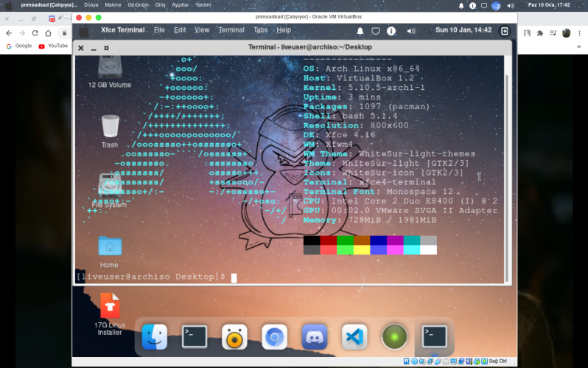Click VirtualBox keyboard capture indicator
The image size is (588, 368).
point(485,361)
